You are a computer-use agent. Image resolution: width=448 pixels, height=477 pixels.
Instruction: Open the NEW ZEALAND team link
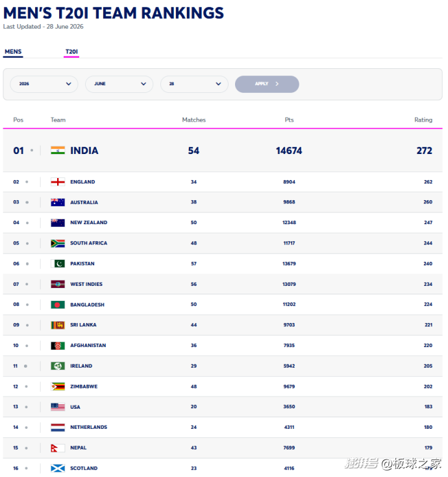click(89, 223)
